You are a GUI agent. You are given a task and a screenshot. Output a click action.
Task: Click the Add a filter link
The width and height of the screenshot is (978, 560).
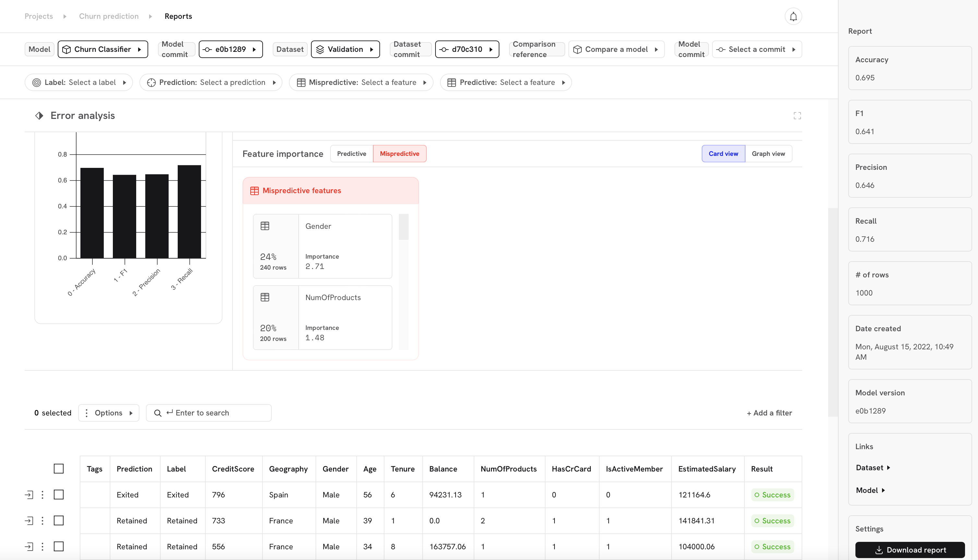click(769, 413)
